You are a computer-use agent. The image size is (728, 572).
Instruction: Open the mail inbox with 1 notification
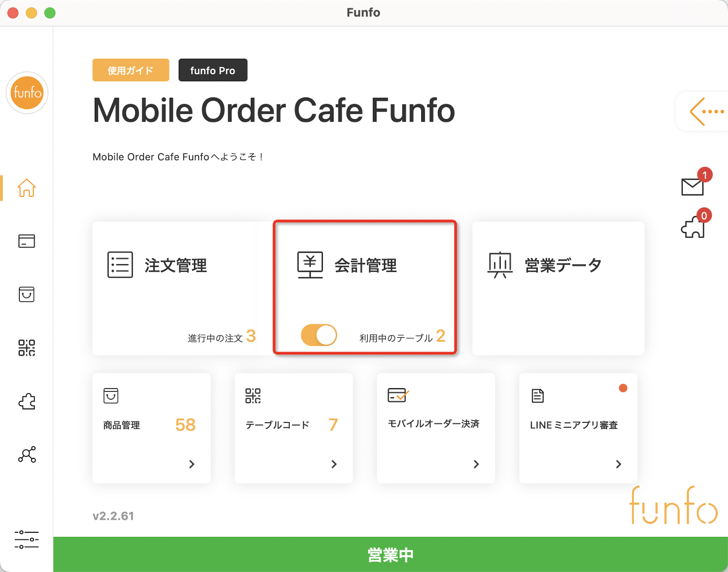(692, 187)
